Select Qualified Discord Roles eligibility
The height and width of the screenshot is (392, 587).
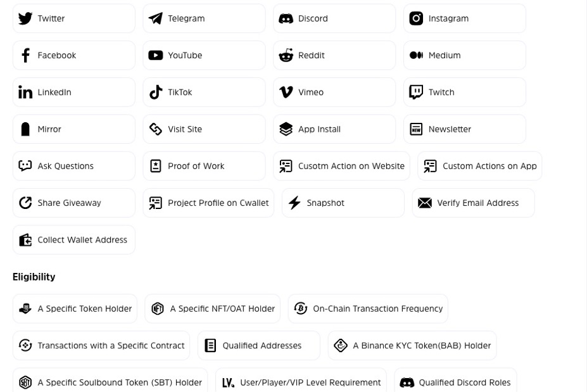click(x=455, y=383)
